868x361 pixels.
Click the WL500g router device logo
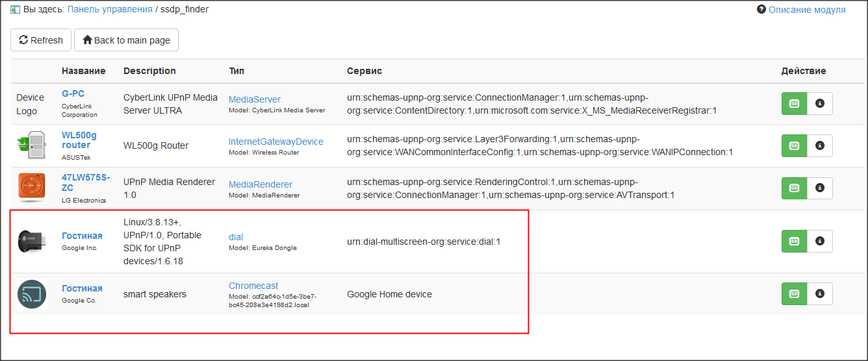31,146
